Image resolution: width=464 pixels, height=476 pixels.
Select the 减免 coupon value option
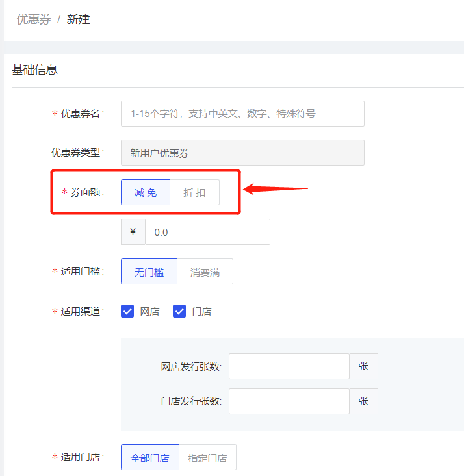point(146,192)
